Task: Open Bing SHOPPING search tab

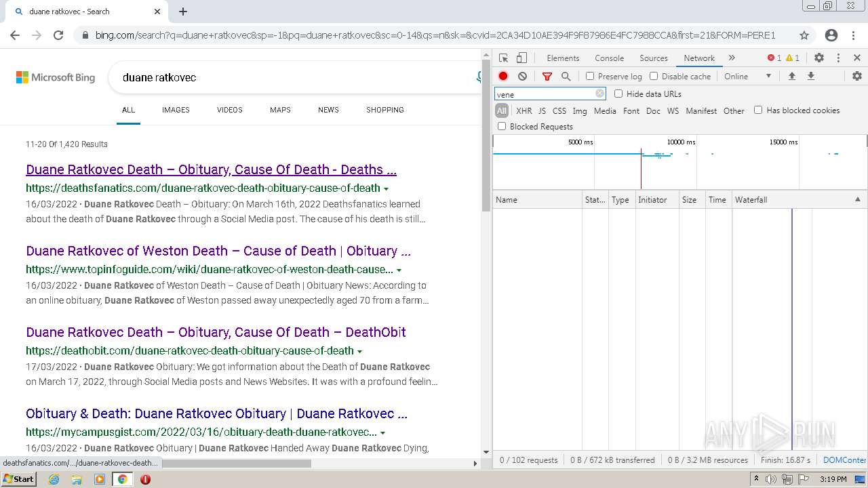Action: coord(385,110)
